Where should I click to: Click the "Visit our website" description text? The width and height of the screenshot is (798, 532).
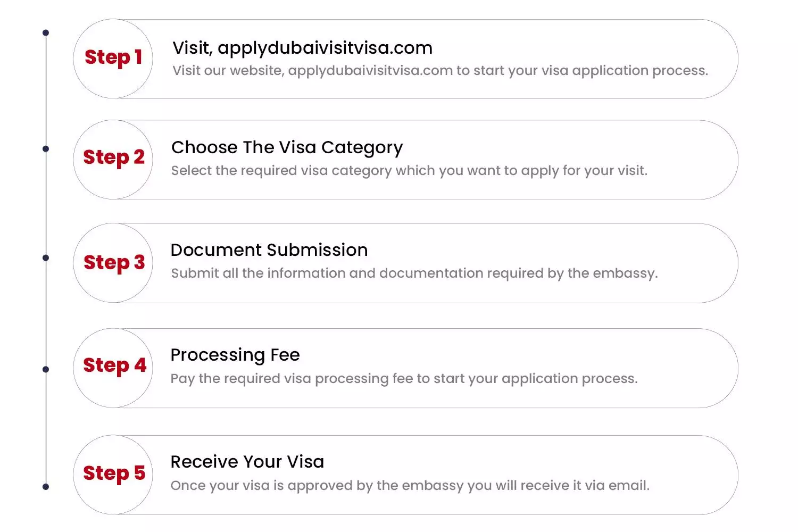(440, 71)
